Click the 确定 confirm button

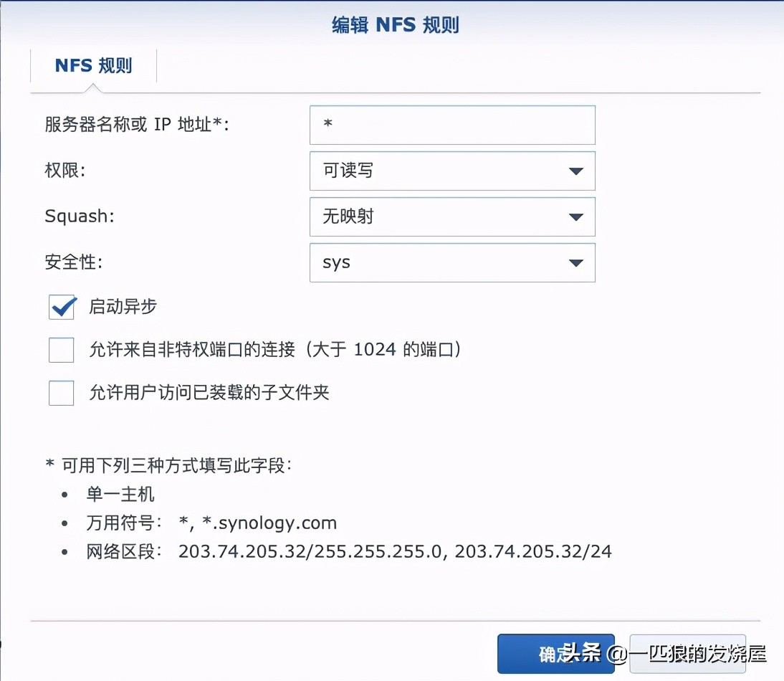(555, 654)
